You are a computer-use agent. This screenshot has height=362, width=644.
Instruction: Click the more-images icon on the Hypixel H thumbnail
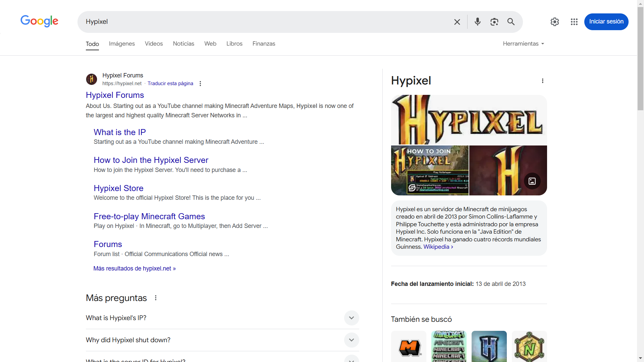click(x=532, y=181)
